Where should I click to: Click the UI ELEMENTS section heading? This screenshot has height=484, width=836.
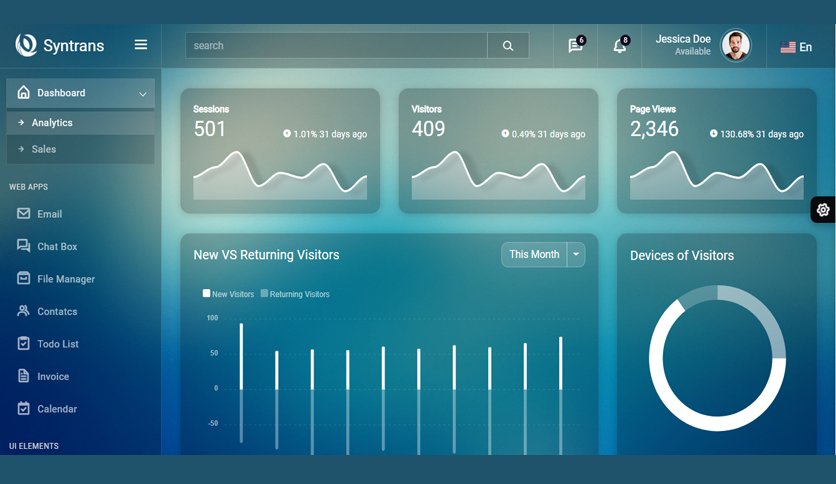click(x=34, y=446)
